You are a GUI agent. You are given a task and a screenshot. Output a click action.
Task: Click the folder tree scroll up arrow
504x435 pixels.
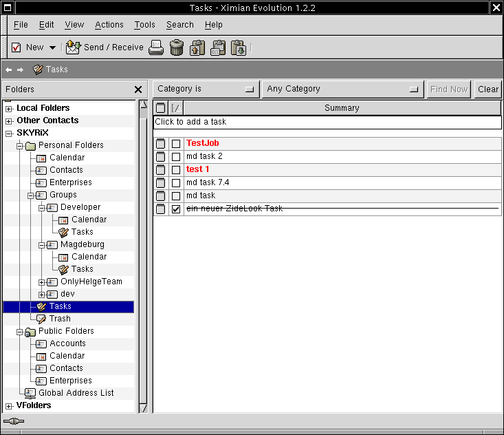(x=144, y=104)
